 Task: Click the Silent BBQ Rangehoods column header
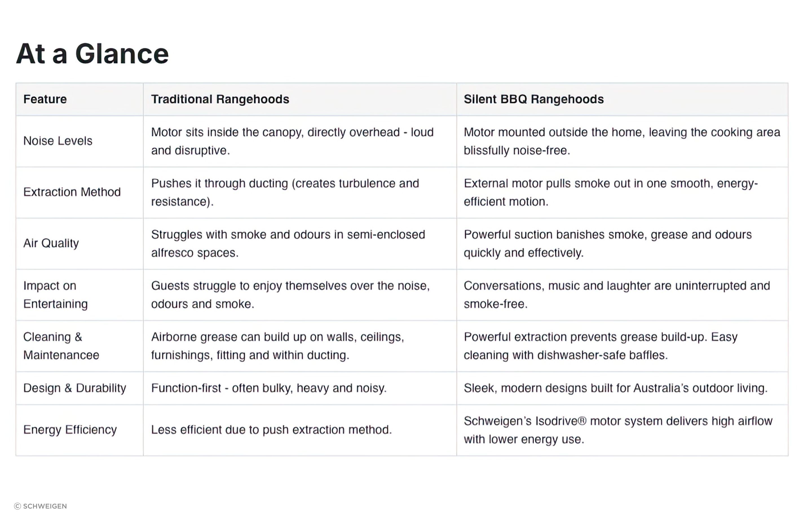534,99
